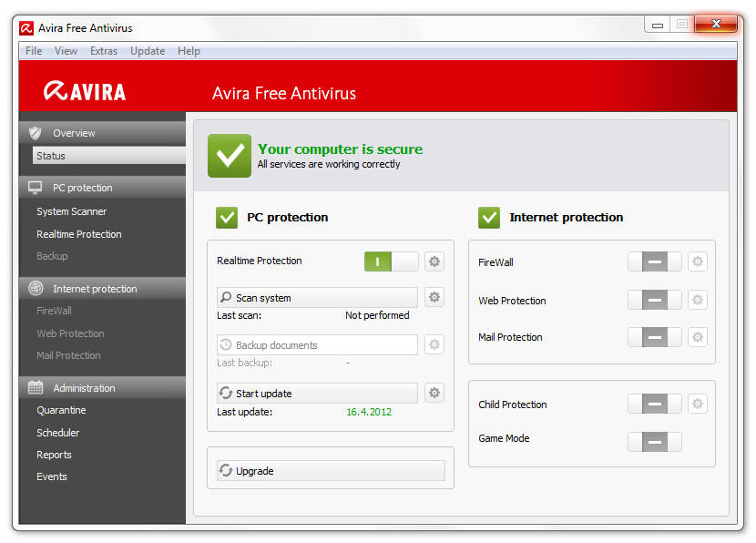Toggle the Child Protection switch
Screen dimensions: 756x543
pyautogui.click(x=654, y=404)
